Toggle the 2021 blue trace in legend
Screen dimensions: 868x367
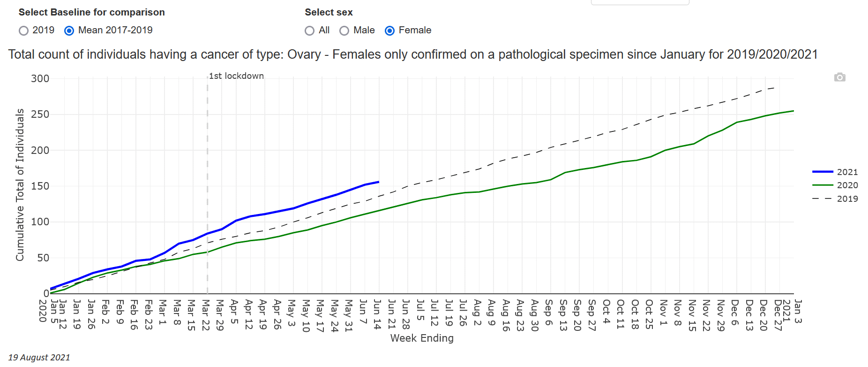coord(835,172)
